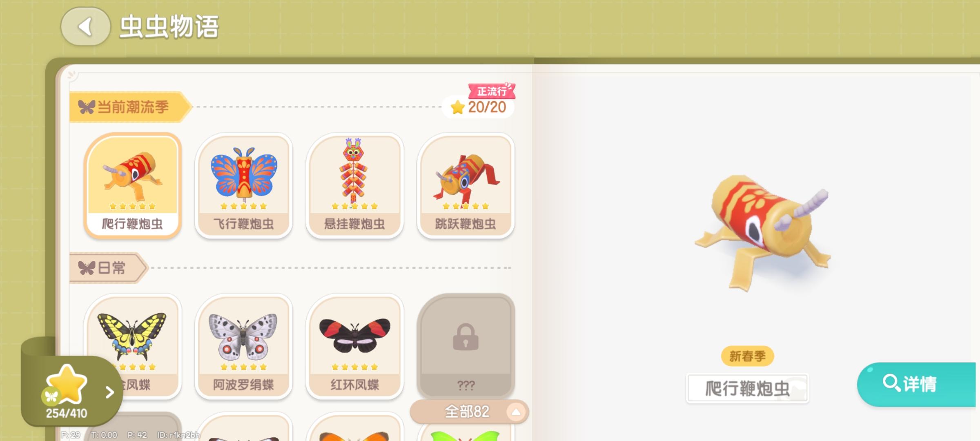Click the yellow swallowtail 金凤蝶 card
Screen dimensions: 980x441
[x=133, y=346]
